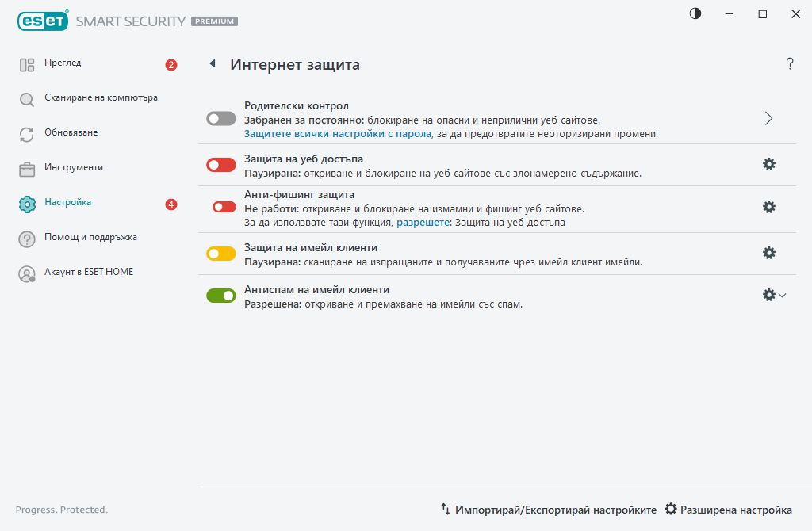This screenshot has width=812, height=531.
Task: Open settings gear for Анти-фишинг защита
Action: (x=768, y=207)
